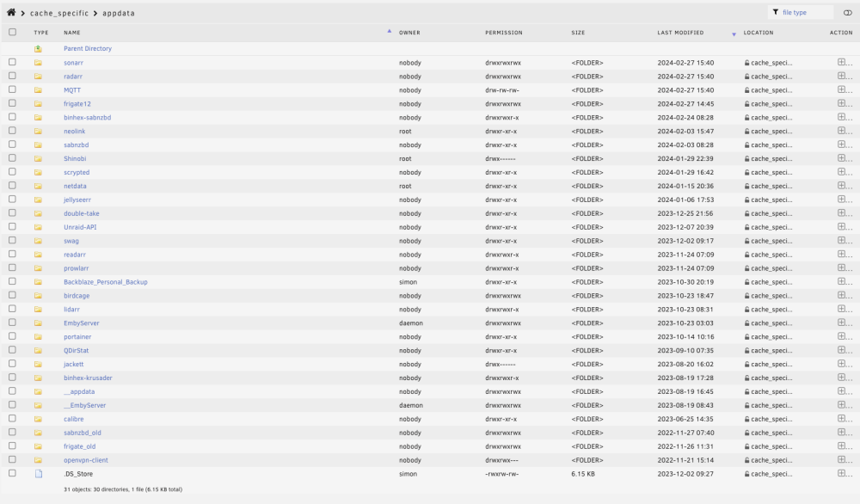Screen dimensions: 860x504
Task: Click owner simon in Backblaze row
Action: (408, 282)
